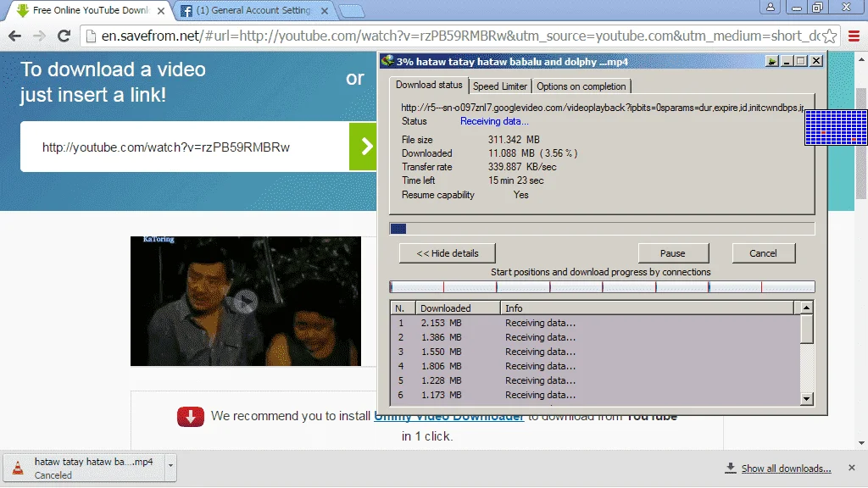Click the YouTube link input field
This screenshot has height=488, width=868.
click(x=184, y=147)
